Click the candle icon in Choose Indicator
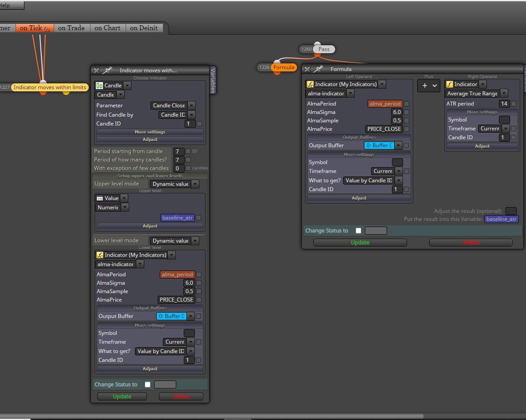Viewport: 526px width, 420px height. coord(99,86)
